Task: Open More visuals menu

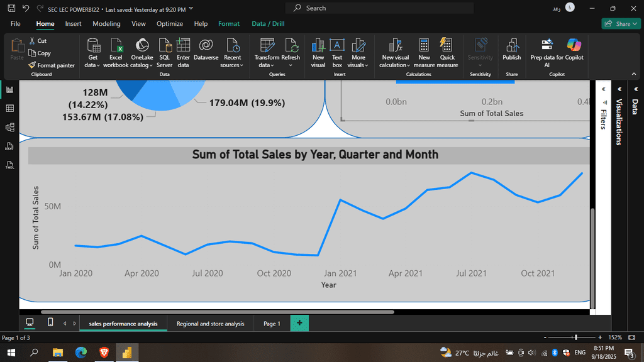Action: click(x=358, y=53)
